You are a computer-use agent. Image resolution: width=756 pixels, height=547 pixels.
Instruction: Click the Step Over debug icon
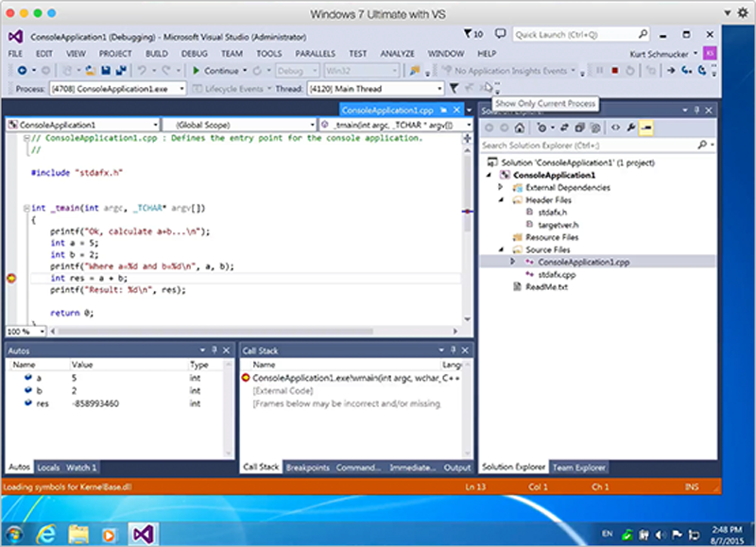point(702,70)
